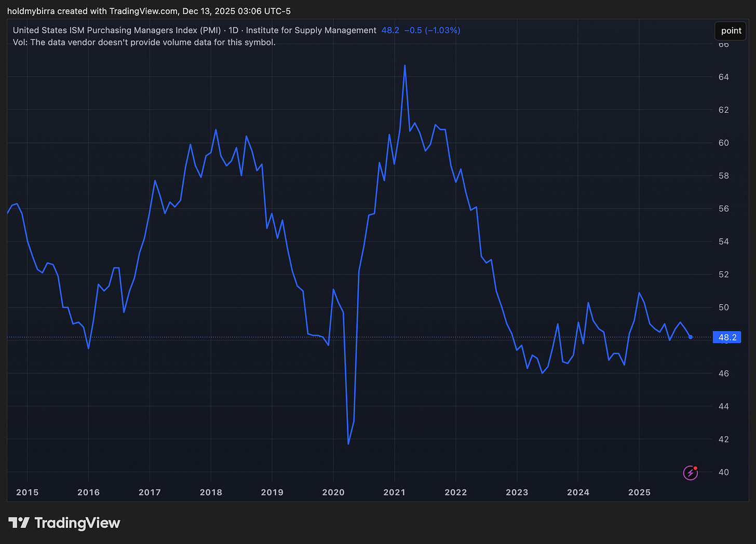
Task: Click the Vol data vendor notice text
Action: point(144,42)
